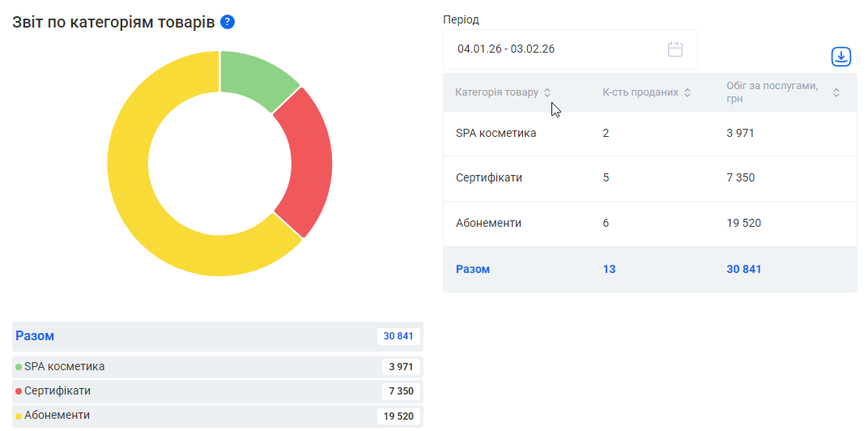Image resolution: width=868 pixels, height=431 pixels.
Task: Click the Разом total row in table
Action: [x=649, y=269]
